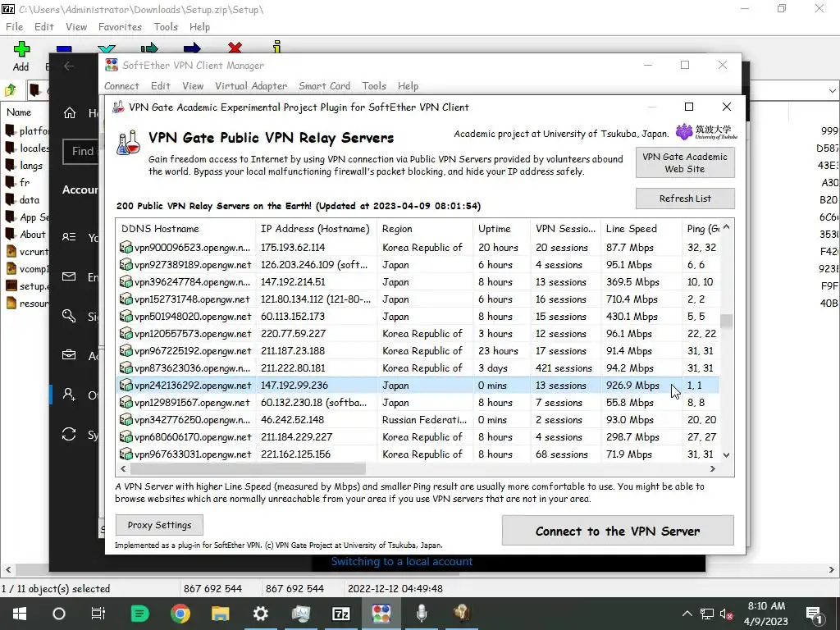Click the green chat app taskbar icon

tap(139, 614)
